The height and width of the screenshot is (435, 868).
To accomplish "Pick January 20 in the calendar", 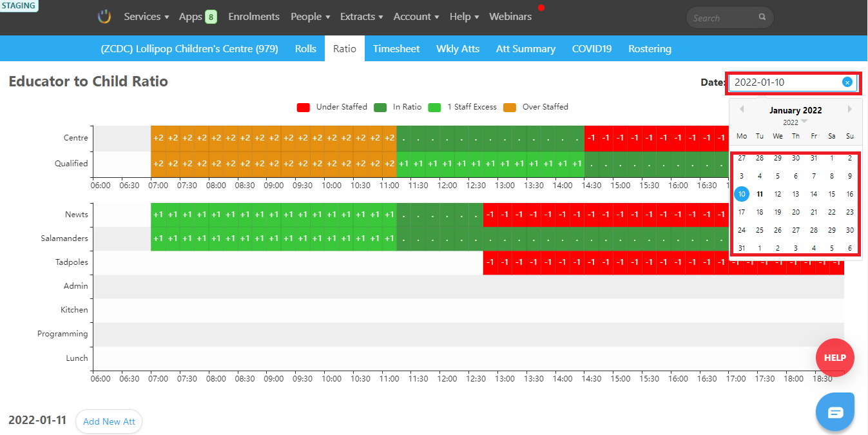I will pyautogui.click(x=796, y=212).
